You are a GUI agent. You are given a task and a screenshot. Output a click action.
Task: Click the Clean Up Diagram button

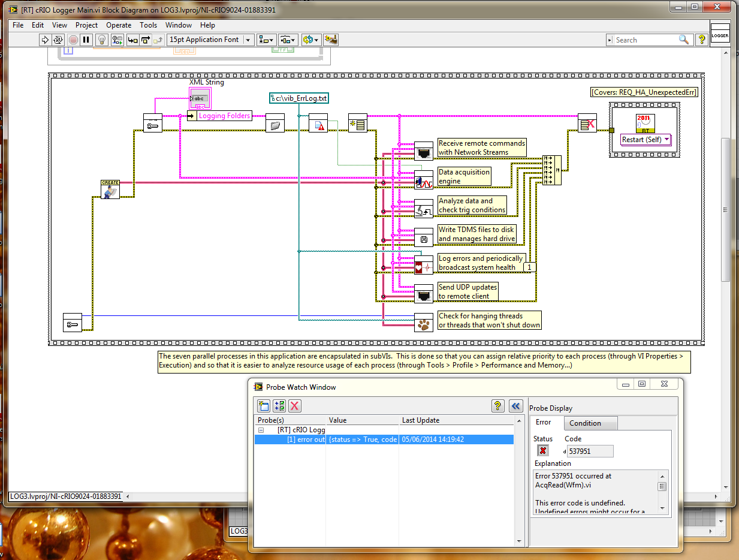pos(331,40)
